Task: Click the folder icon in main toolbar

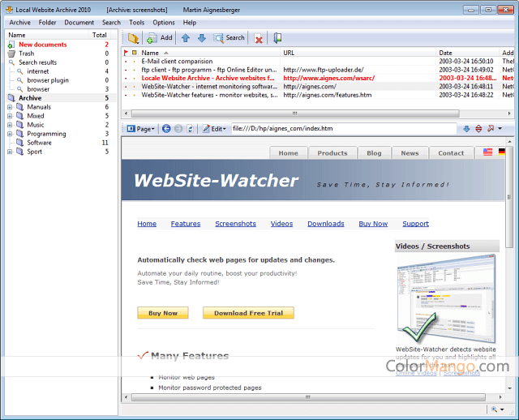Action: tap(134, 37)
